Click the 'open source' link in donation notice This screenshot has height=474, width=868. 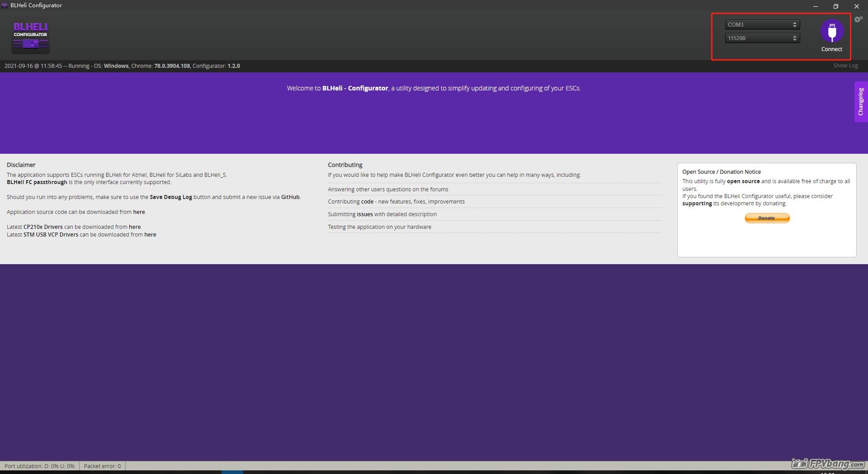point(743,181)
